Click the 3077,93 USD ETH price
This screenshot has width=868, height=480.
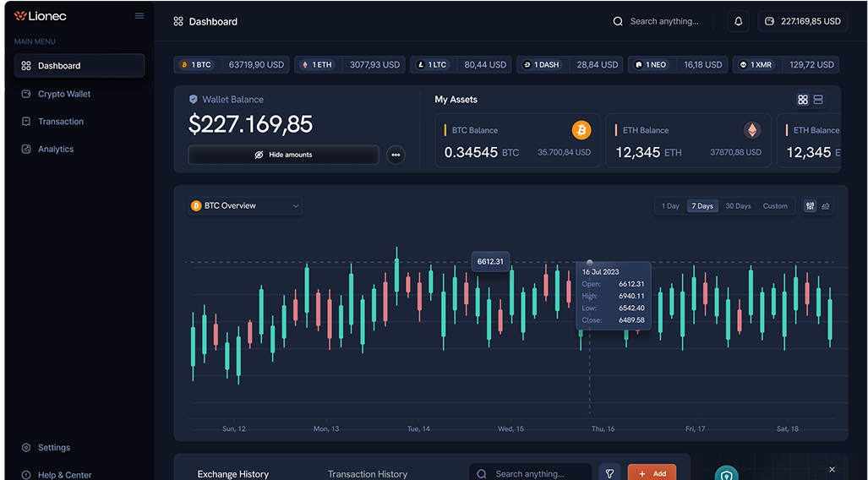click(x=374, y=65)
